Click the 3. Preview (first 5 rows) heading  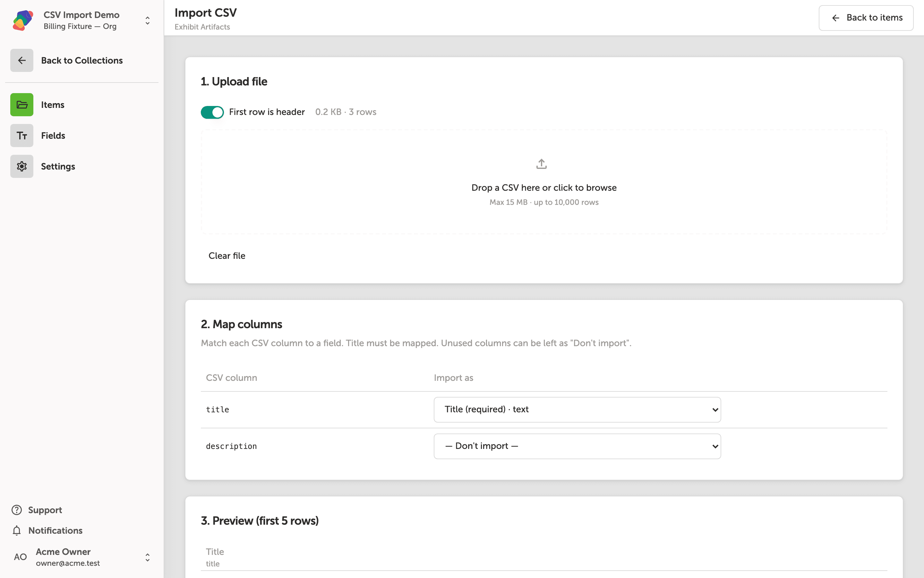[x=260, y=521]
